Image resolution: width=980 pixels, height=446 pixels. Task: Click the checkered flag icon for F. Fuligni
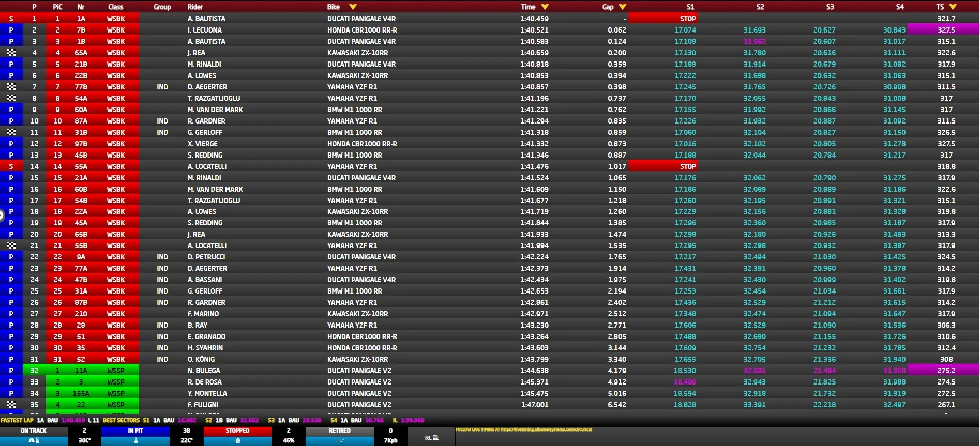point(11,405)
